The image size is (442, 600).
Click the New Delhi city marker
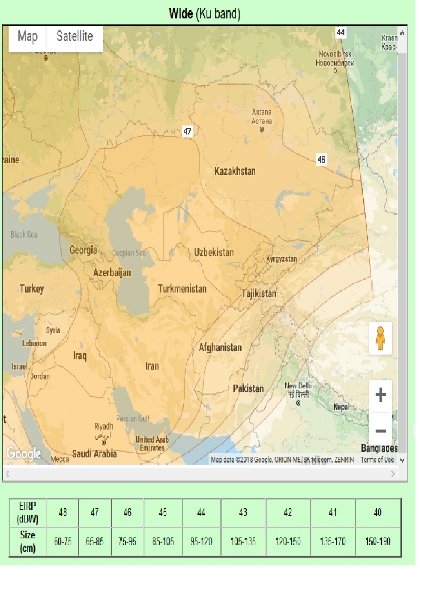click(298, 403)
